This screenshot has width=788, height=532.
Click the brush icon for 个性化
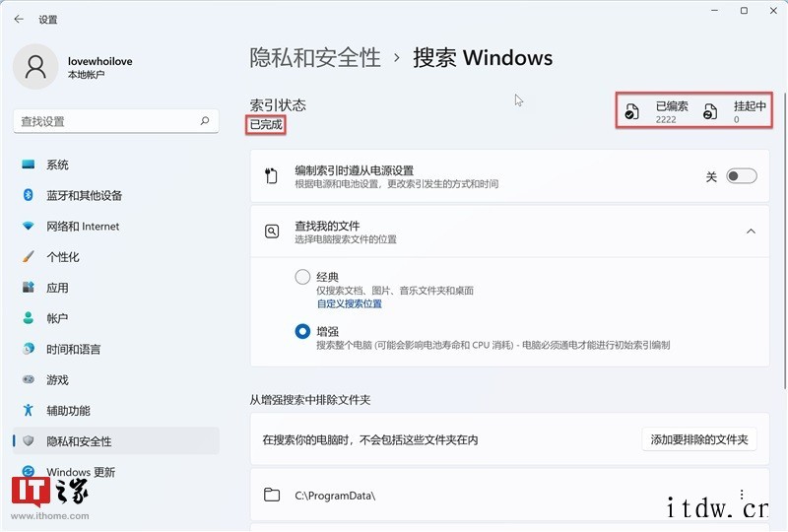click(x=29, y=256)
